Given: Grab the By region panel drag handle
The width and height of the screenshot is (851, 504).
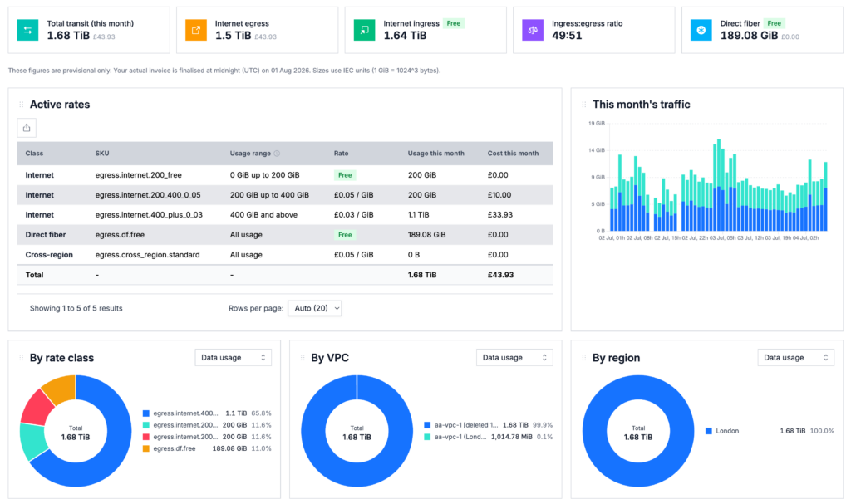Looking at the screenshot, I should coord(584,358).
